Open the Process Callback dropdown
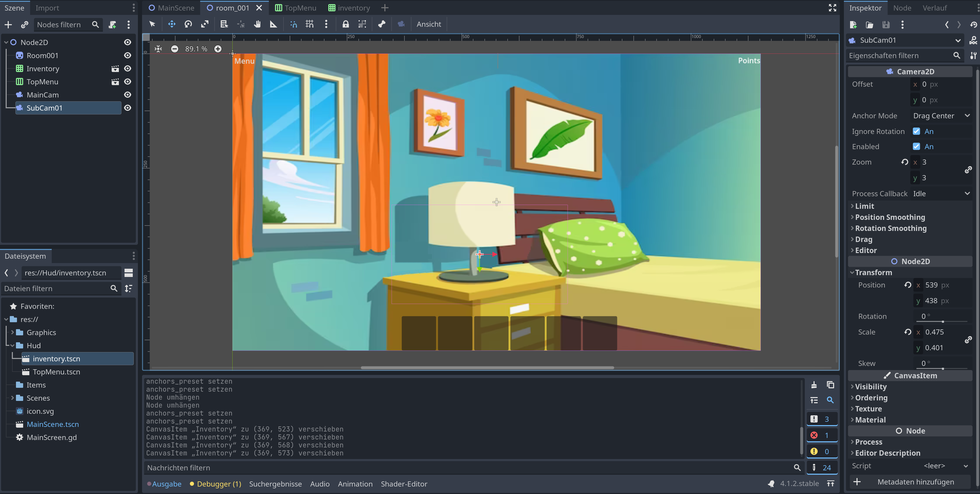This screenshot has height=494, width=980. 941,194
